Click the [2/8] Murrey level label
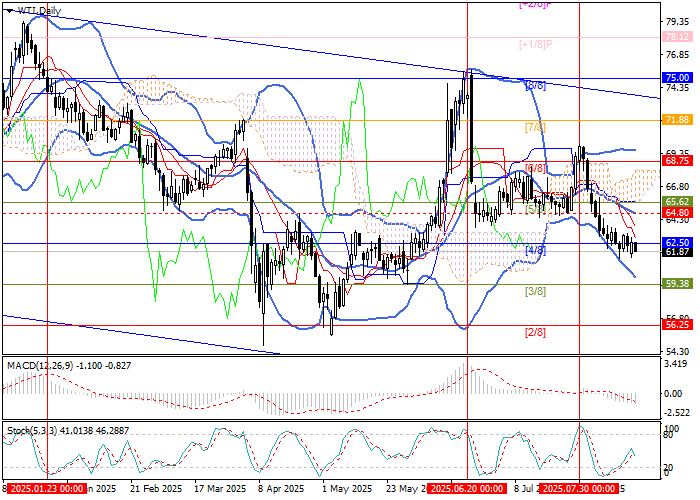Screen dimensions: 700x500 click(535, 332)
